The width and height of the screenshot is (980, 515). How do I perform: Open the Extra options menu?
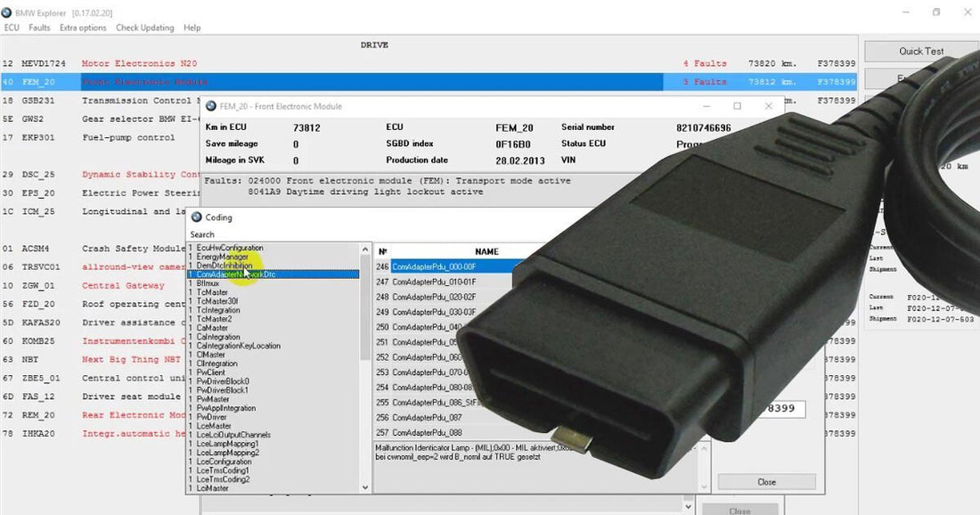(x=83, y=28)
